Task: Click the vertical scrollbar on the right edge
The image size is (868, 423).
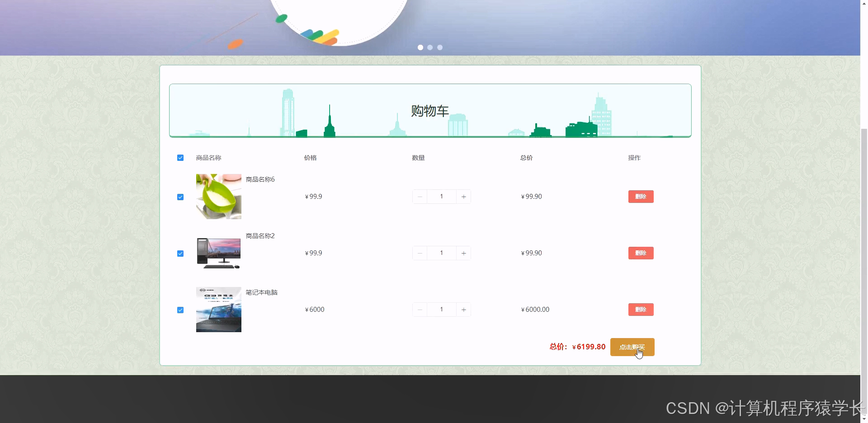Action: click(864, 226)
